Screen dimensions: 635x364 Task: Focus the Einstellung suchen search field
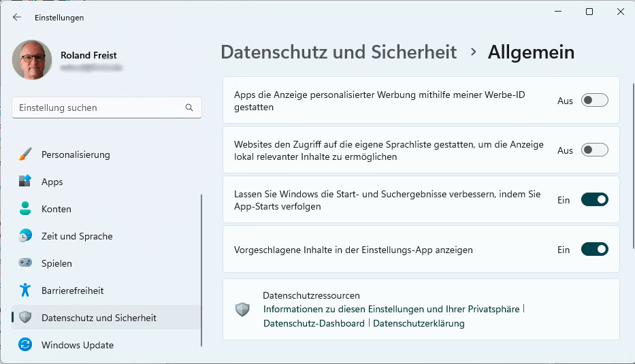pos(107,107)
